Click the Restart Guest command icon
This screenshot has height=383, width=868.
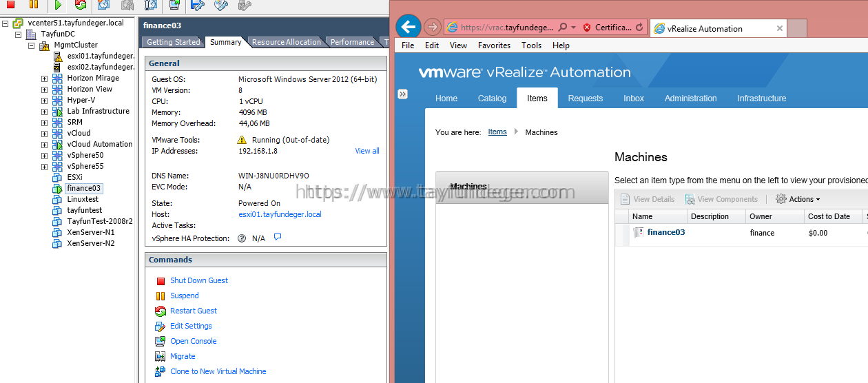161,311
